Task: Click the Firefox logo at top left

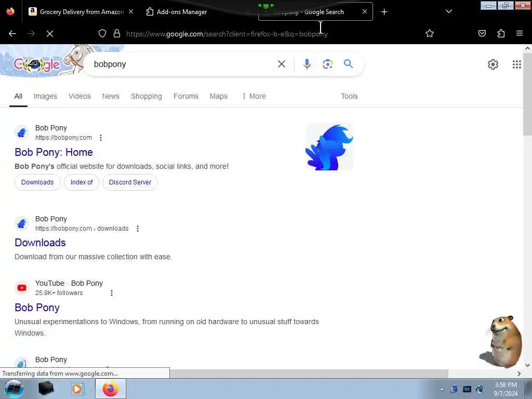Action: (10, 11)
